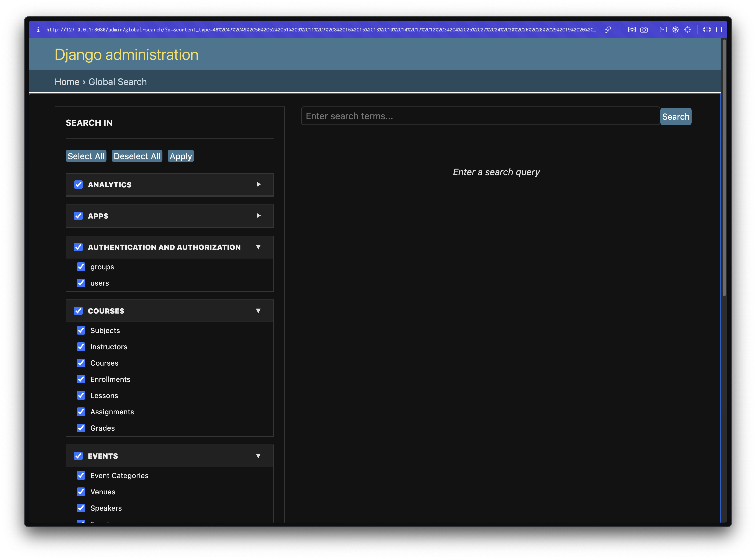
Task: Click the 'Enter a search query' message
Action: click(x=496, y=172)
